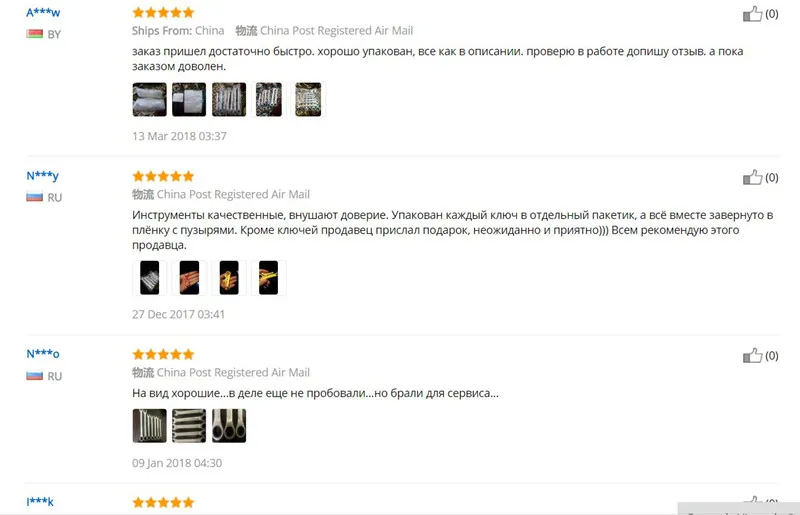
Task: Open reviewer profile A***w
Action: pyautogui.click(x=43, y=12)
